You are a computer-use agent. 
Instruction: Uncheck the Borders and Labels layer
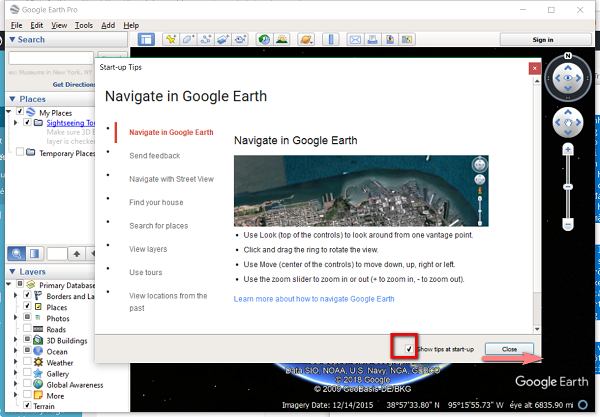[27, 295]
